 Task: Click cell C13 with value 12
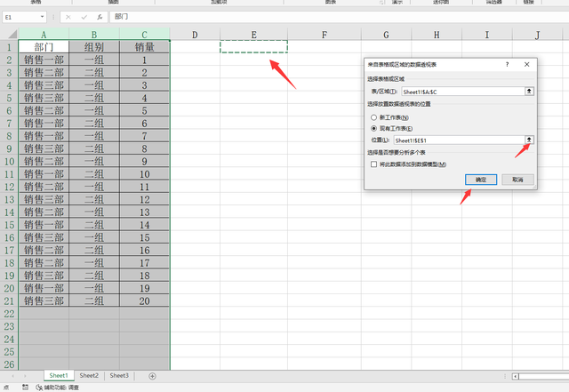[144, 199]
